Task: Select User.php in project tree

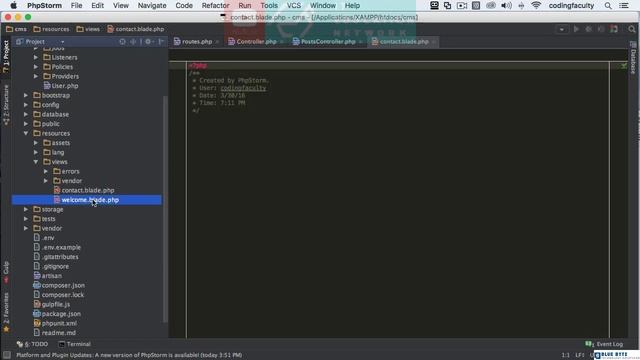Action: pyautogui.click(x=61, y=86)
